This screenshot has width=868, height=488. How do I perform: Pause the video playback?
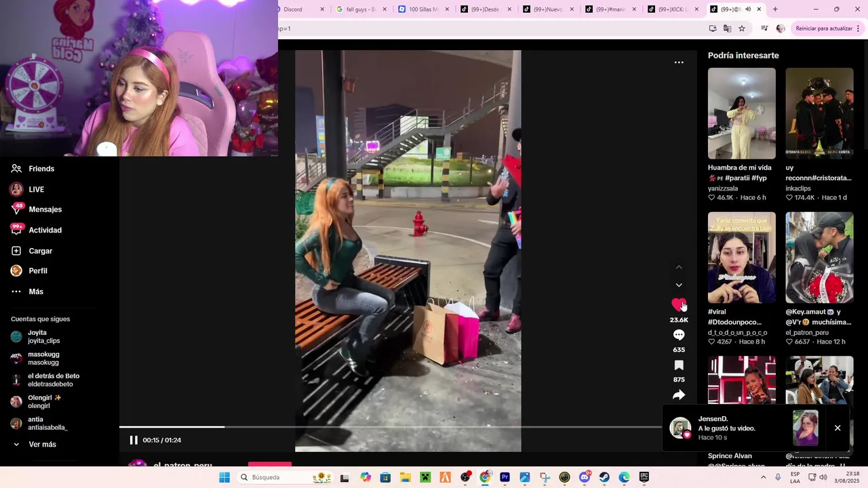tap(134, 440)
